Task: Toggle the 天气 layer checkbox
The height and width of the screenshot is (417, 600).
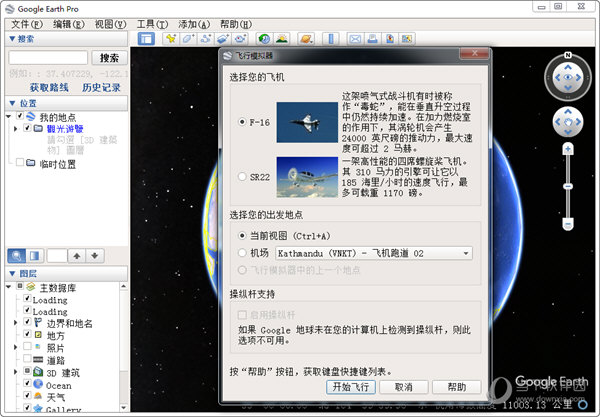Action: click(x=27, y=395)
